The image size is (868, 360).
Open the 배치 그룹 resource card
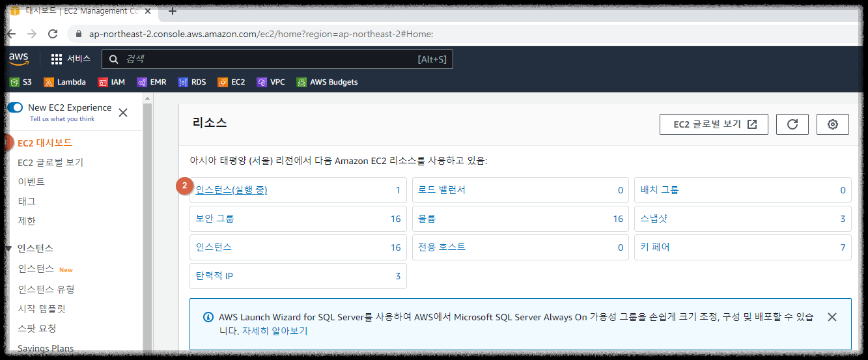(x=743, y=190)
